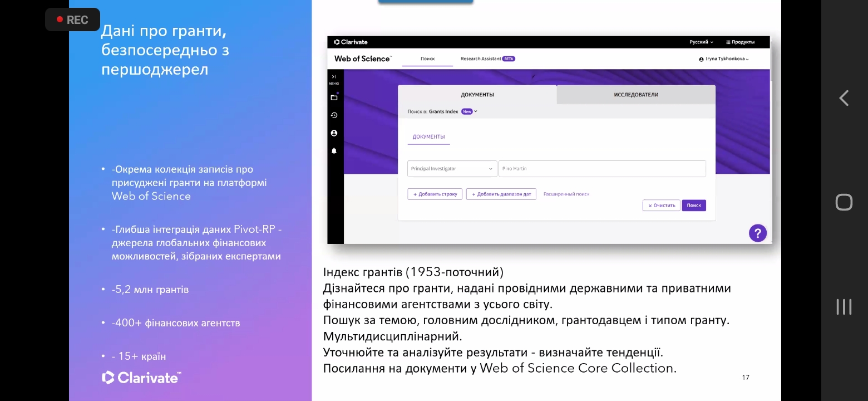Open the profile icon in the sidebar
The image size is (868, 401).
pyautogui.click(x=334, y=133)
